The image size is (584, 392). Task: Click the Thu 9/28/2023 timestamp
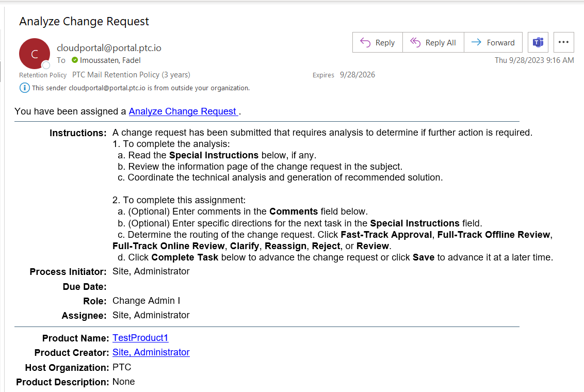coord(534,60)
